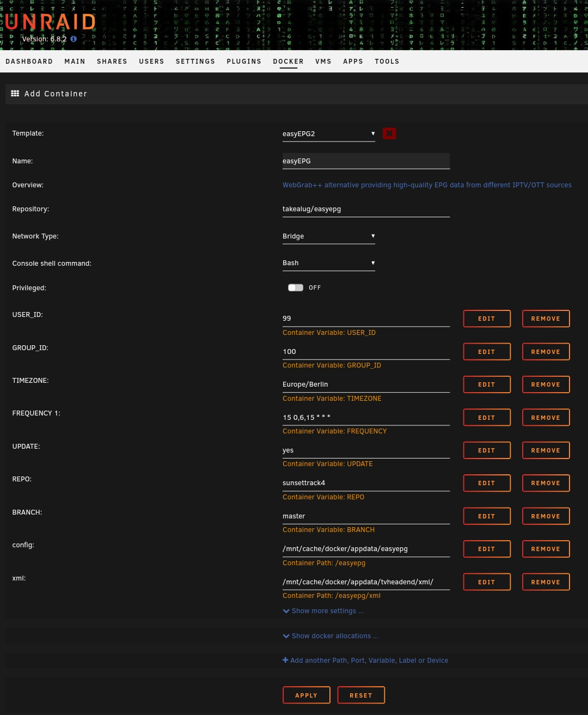Open the Dashboard tab
This screenshot has width=588, height=715.
click(29, 62)
